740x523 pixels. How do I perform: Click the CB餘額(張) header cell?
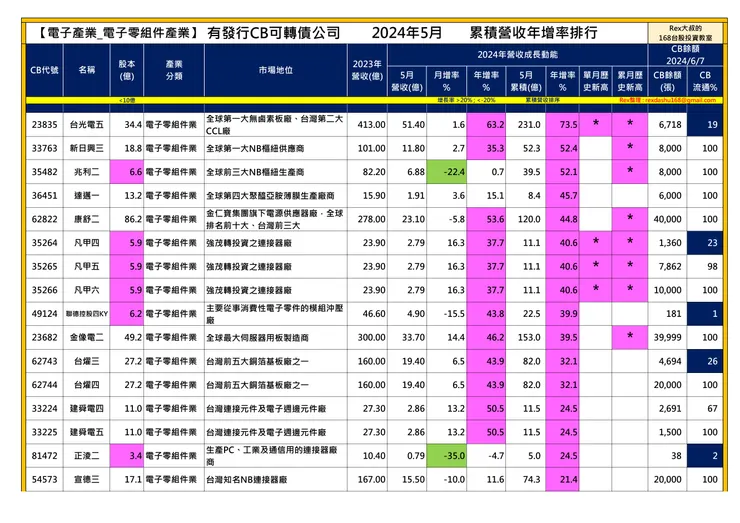(667, 81)
